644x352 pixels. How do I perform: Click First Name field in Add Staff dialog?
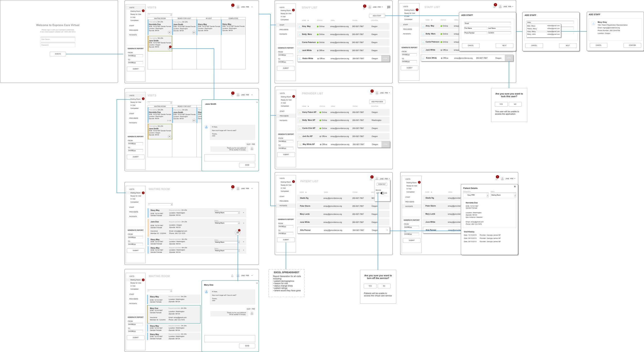click(x=476, y=28)
